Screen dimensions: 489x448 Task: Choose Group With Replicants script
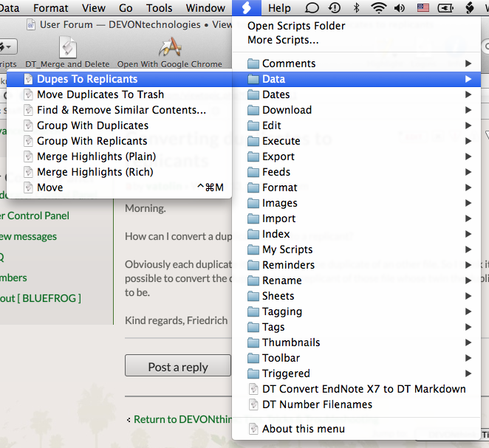click(119, 141)
